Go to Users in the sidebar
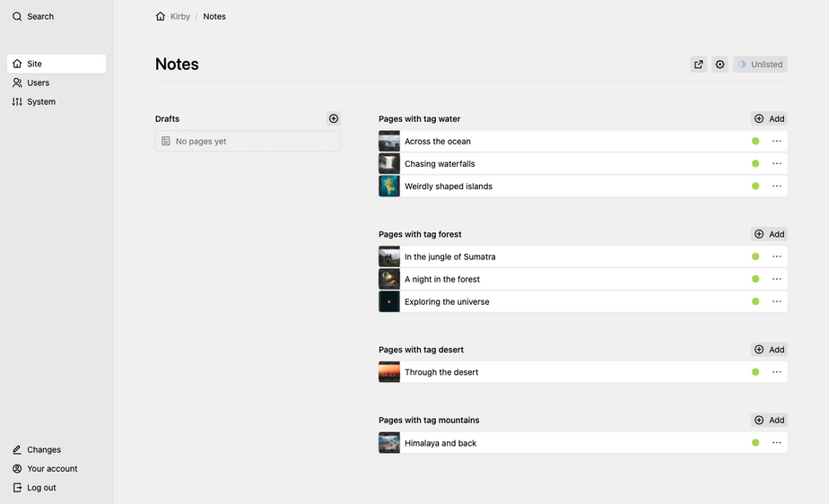Image resolution: width=829 pixels, height=504 pixels. 38,83
